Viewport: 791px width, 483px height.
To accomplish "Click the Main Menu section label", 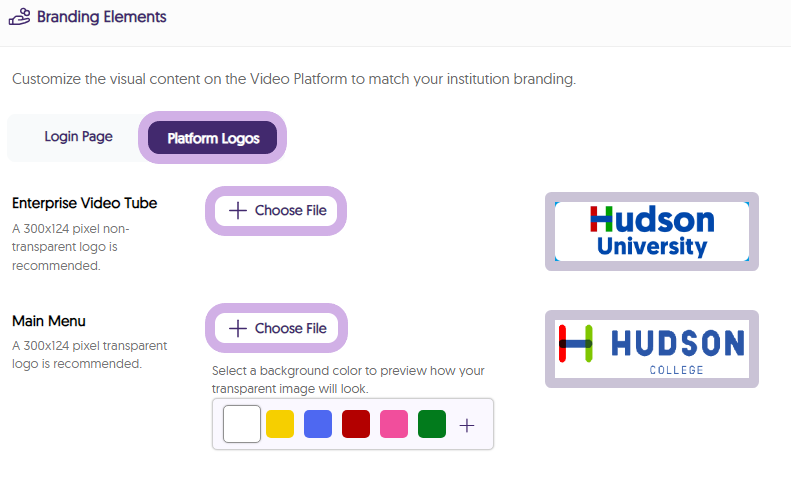I will tap(48, 321).
